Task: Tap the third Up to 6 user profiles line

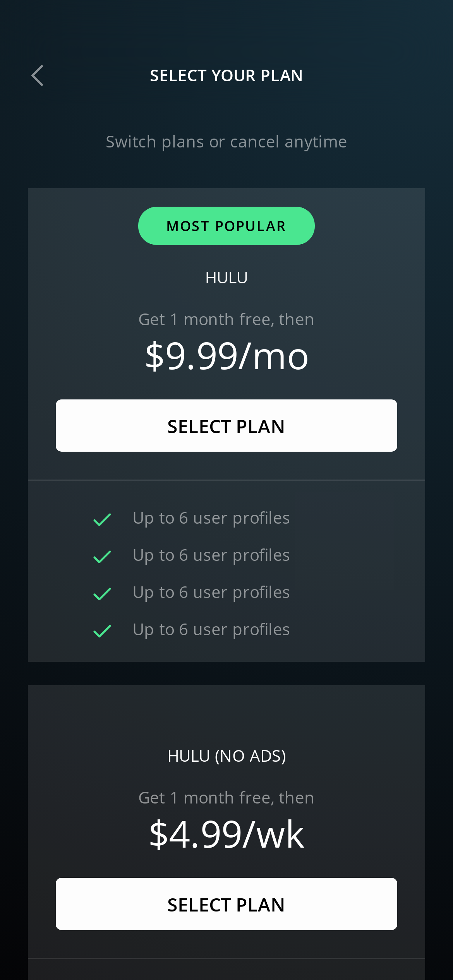Action: [x=211, y=593]
